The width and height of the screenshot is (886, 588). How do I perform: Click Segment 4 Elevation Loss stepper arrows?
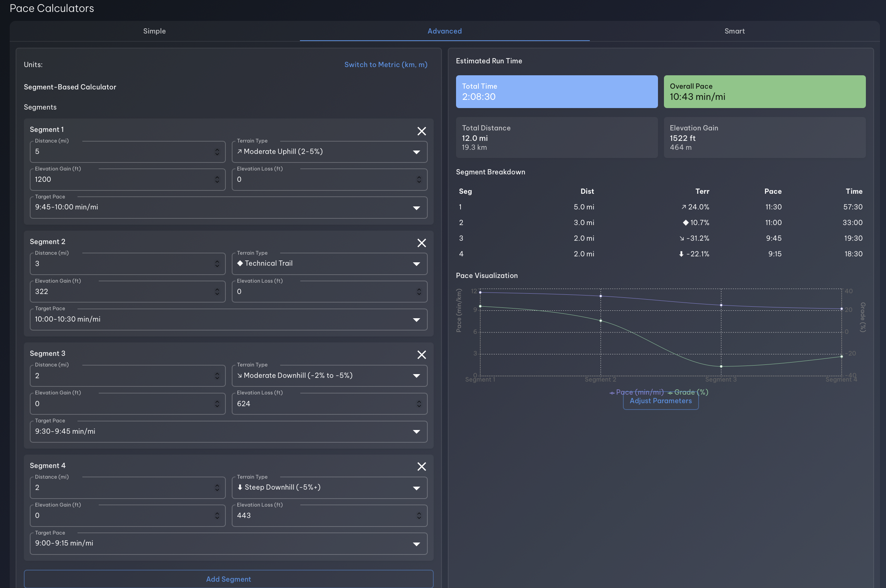coord(419,516)
